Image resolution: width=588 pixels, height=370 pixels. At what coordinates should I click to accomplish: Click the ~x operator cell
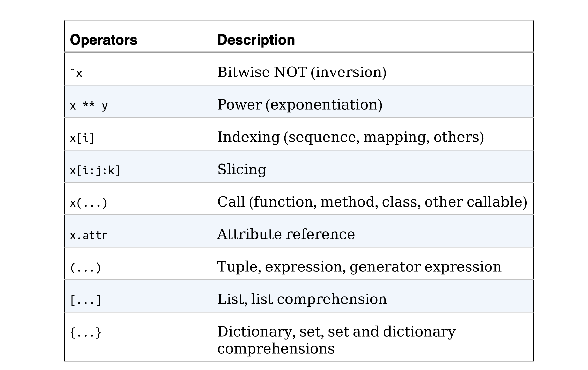76,73
